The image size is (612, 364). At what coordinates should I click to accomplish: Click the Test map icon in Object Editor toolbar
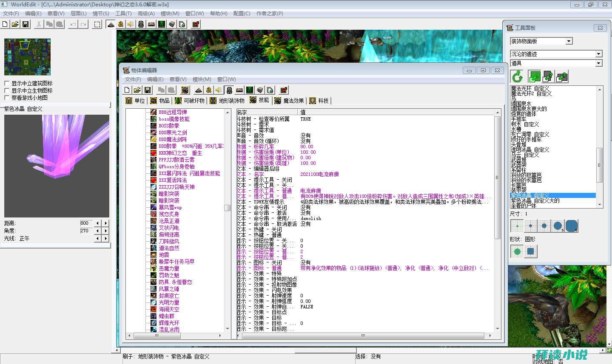point(284,90)
